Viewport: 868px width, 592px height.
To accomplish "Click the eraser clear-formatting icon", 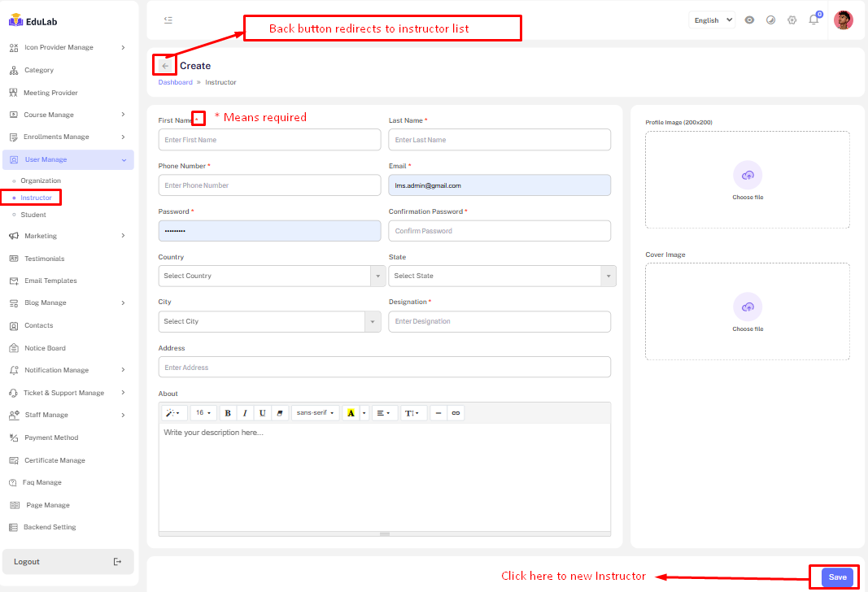I will tap(280, 413).
